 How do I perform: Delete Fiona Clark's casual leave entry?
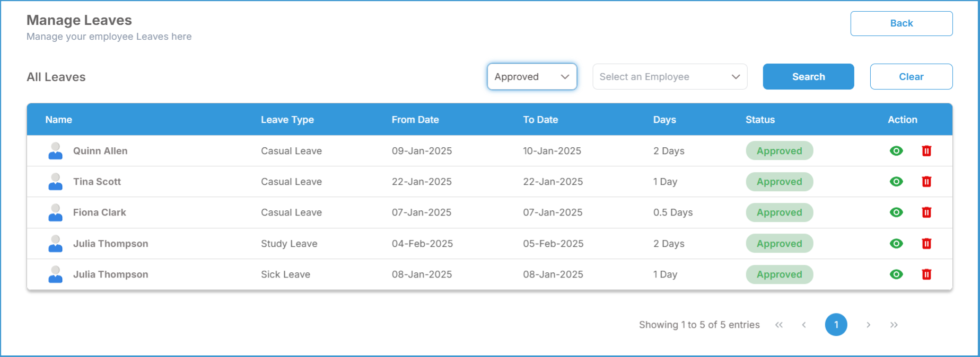click(x=926, y=212)
